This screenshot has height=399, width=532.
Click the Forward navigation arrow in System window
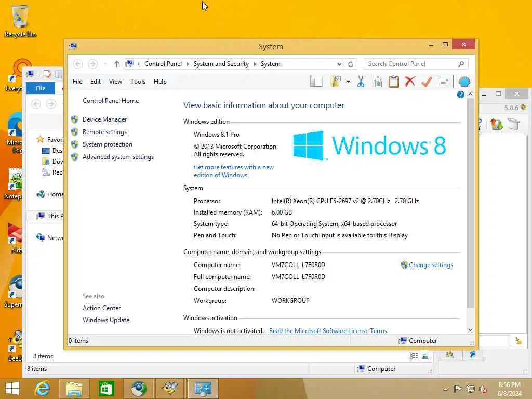coord(92,64)
